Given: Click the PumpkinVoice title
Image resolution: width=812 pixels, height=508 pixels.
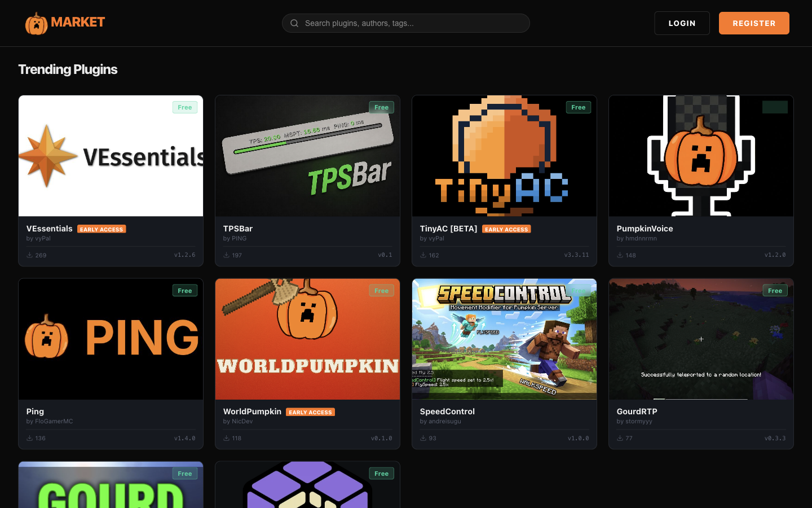Looking at the screenshot, I should 645,229.
